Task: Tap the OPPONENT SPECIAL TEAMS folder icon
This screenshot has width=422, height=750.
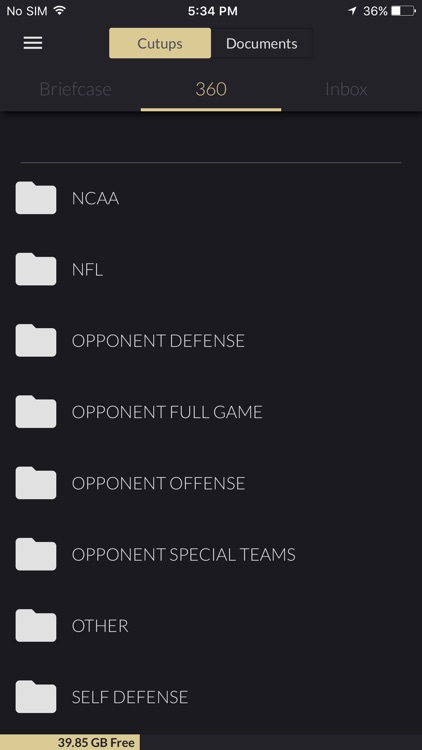Action: 36,554
